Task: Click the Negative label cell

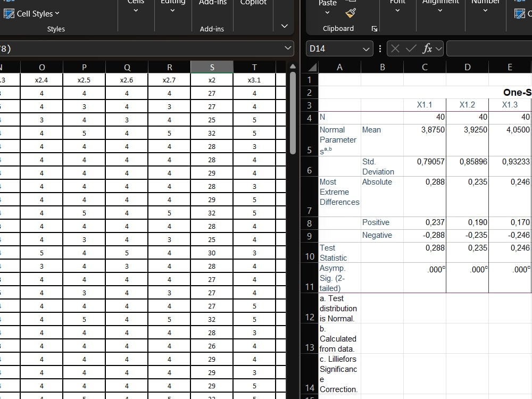Action: pos(383,236)
